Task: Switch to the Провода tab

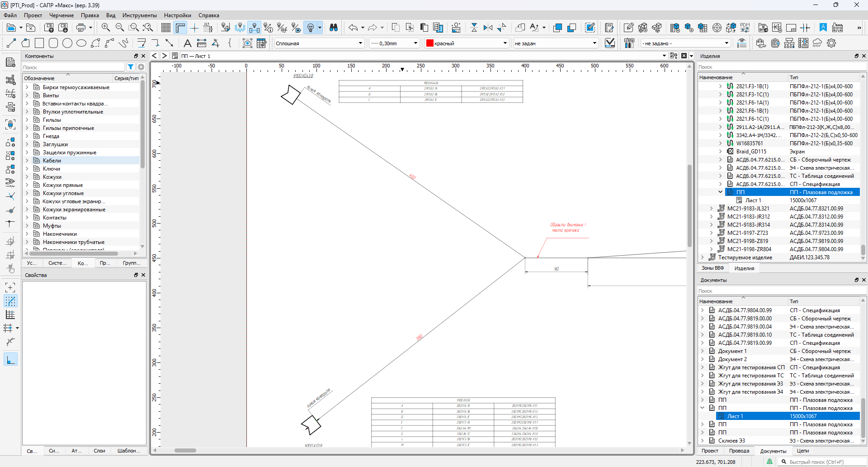Action: (739, 451)
